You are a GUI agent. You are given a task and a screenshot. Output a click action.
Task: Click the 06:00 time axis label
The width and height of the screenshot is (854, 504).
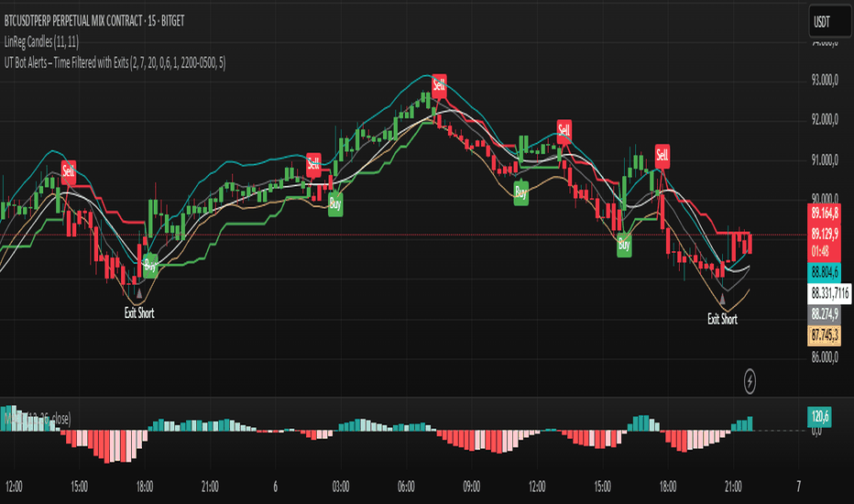point(406,486)
